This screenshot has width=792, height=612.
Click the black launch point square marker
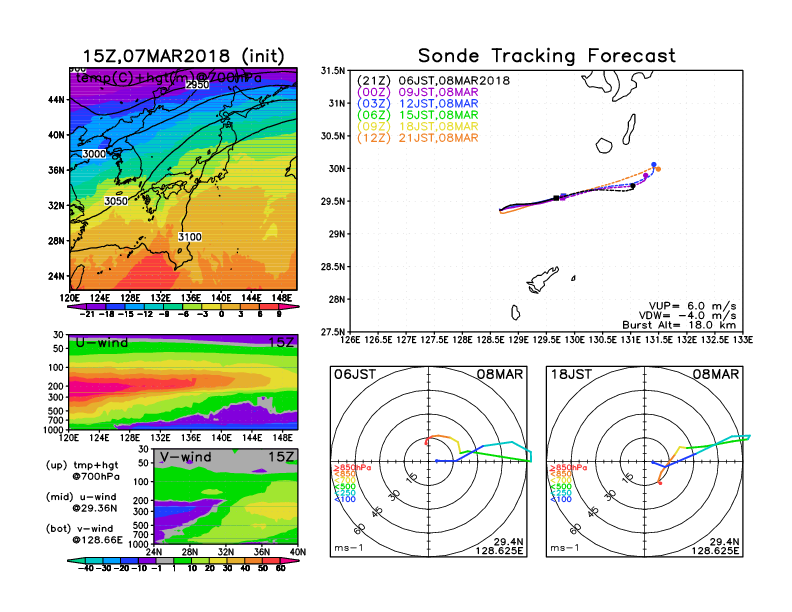coord(556,198)
